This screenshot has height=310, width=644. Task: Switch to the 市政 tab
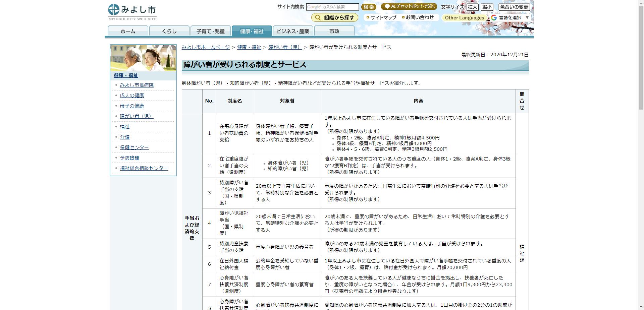[335, 31]
